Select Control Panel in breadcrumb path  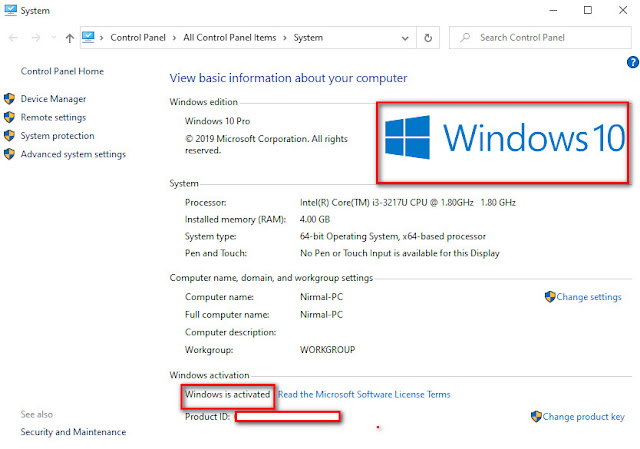click(138, 38)
